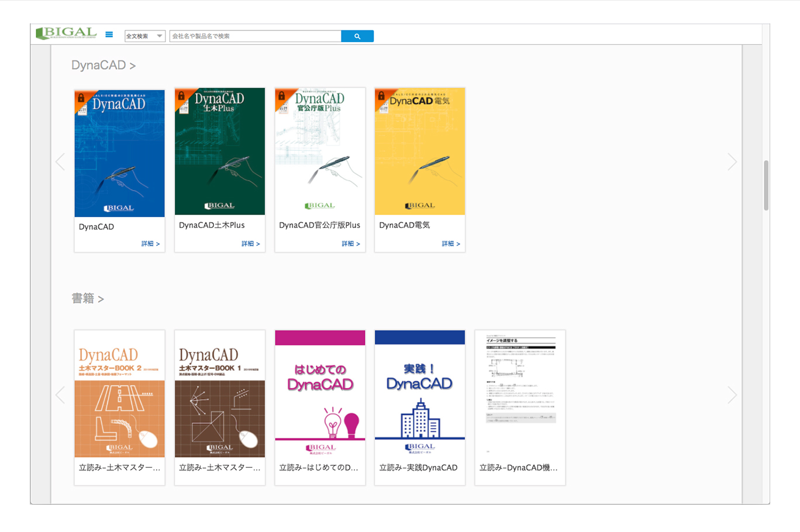
Task: Open the 土木マスターBOOK 2 book cover
Action: pyautogui.click(x=119, y=393)
